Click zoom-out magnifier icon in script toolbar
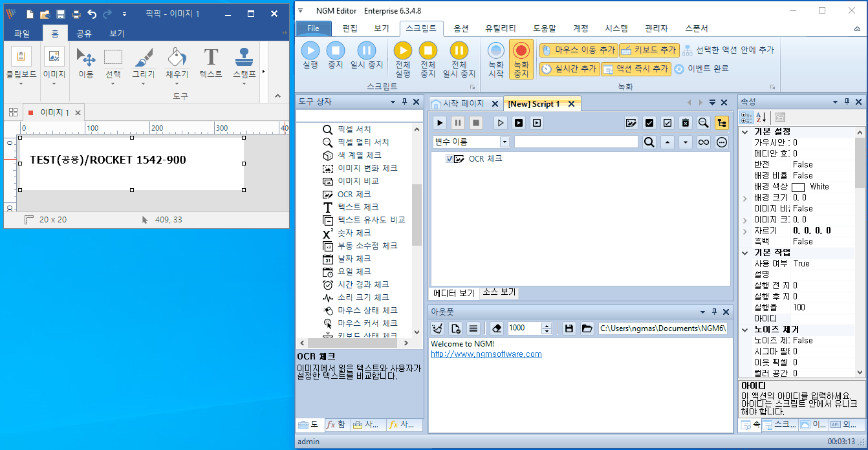The height and width of the screenshot is (450, 868). [703, 122]
